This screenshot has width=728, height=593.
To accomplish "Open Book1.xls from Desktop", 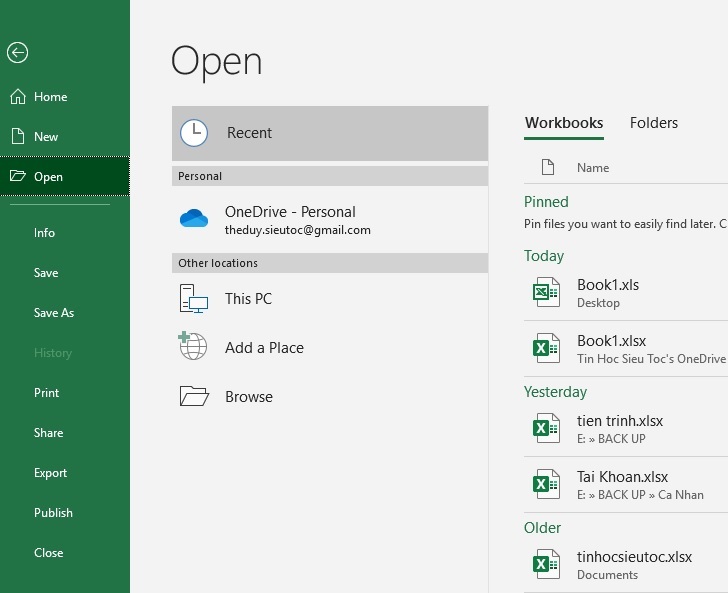I will [608, 285].
